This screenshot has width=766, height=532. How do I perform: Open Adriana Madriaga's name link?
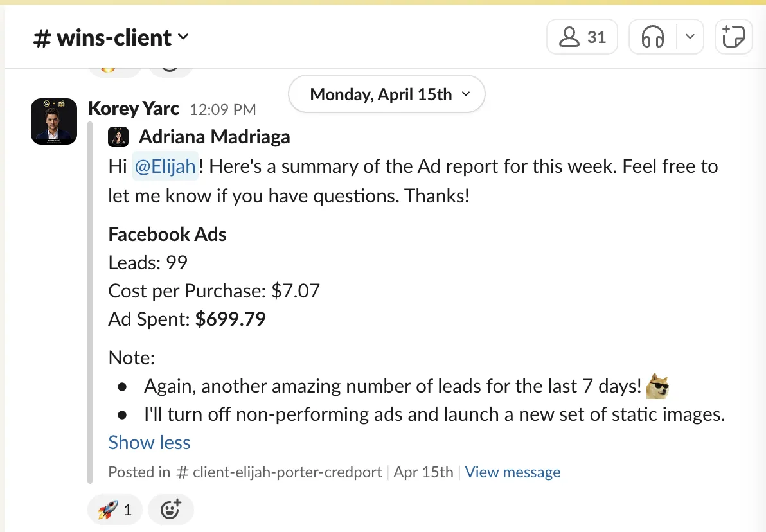(215, 137)
